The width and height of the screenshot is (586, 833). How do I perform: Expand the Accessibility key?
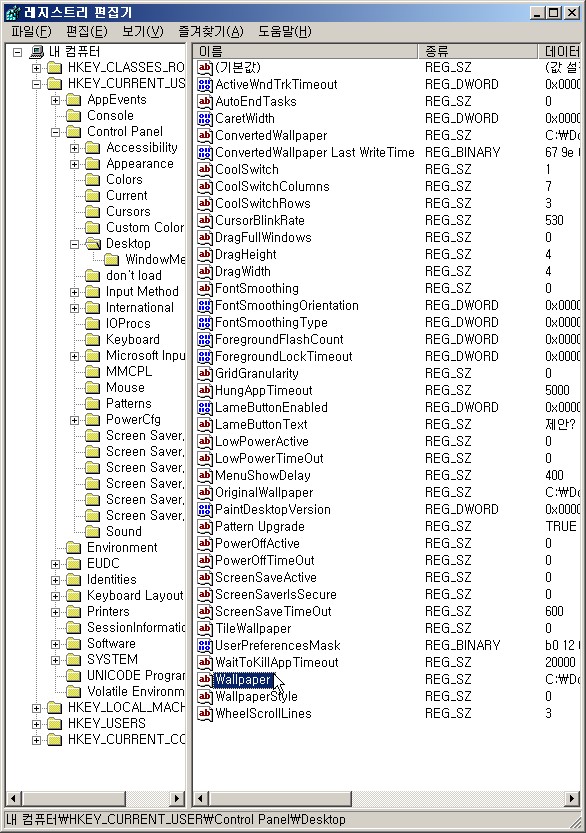click(x=75, y=148)
